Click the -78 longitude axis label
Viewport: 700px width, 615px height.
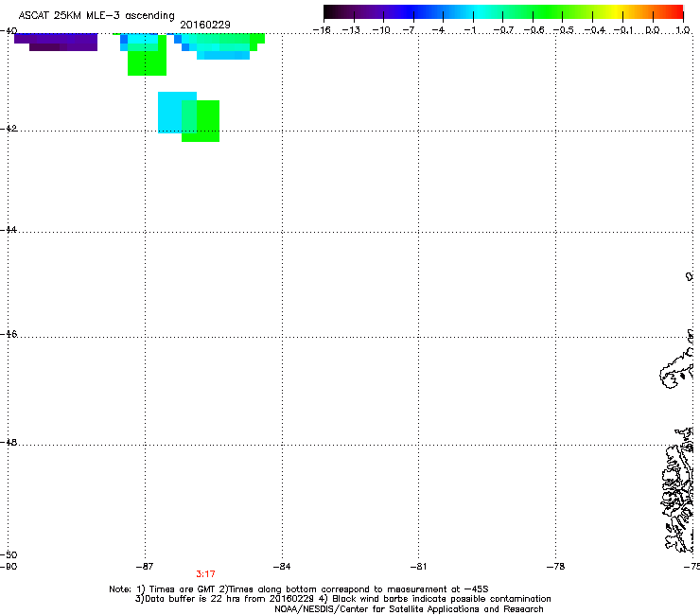[556, 567]
